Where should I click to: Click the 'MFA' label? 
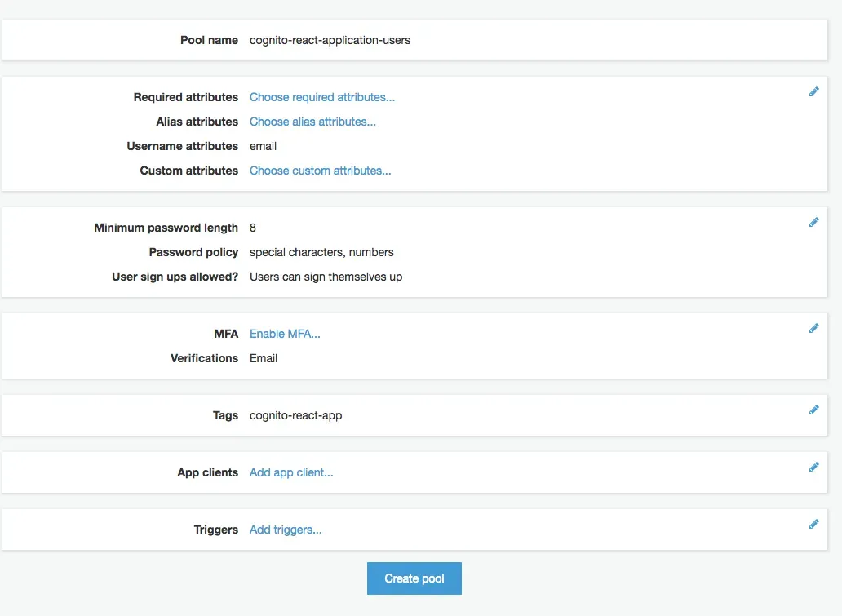[x=225, y=334]
